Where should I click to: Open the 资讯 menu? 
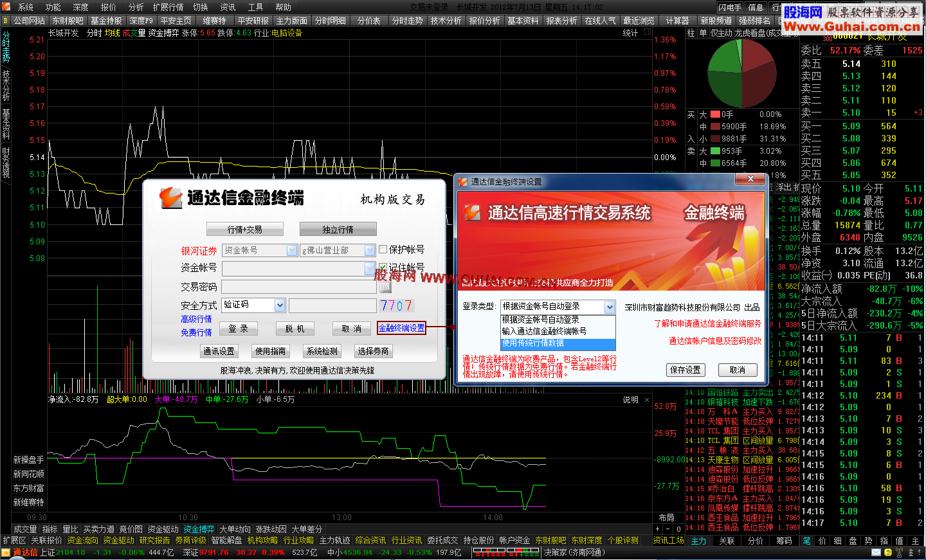click(x=228, y=7)
